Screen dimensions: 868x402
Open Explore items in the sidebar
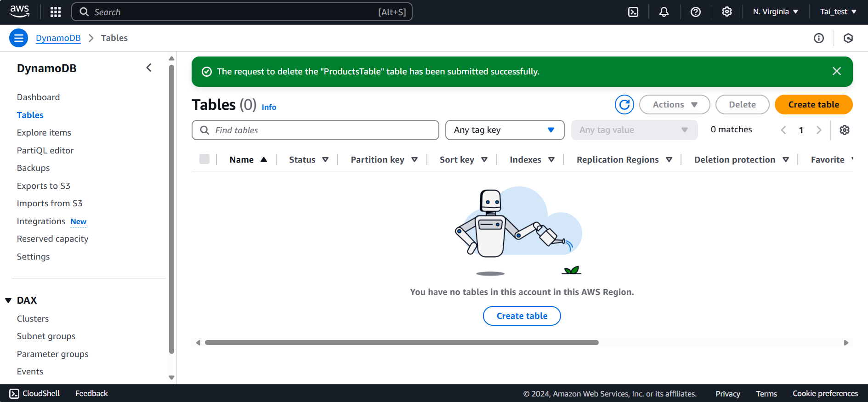(44, 133)
